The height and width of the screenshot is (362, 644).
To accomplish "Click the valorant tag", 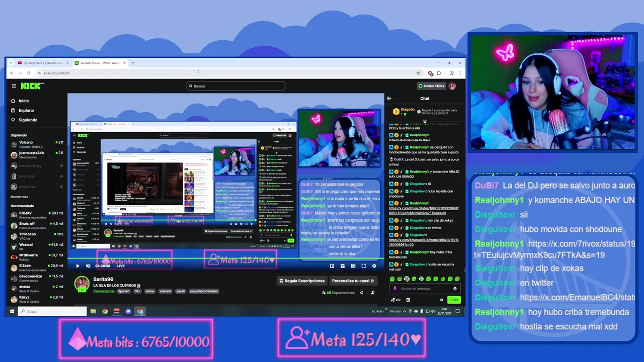I will pos(165,291).
